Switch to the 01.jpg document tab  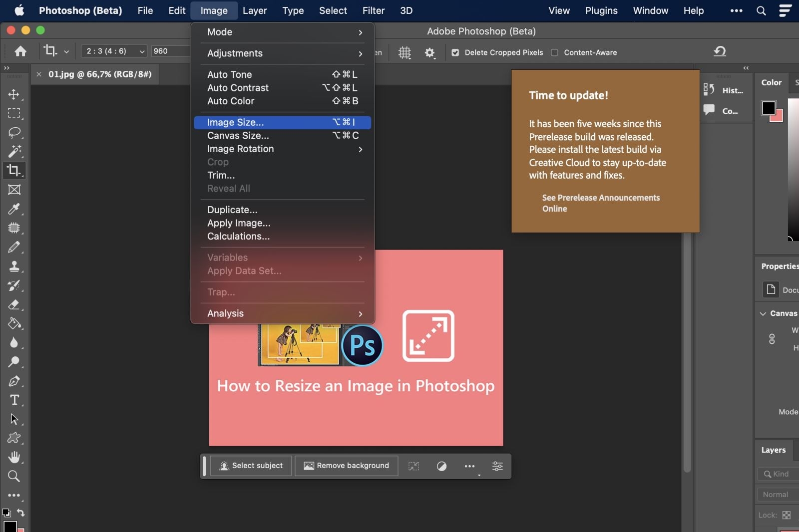click(x=100, y=74)
